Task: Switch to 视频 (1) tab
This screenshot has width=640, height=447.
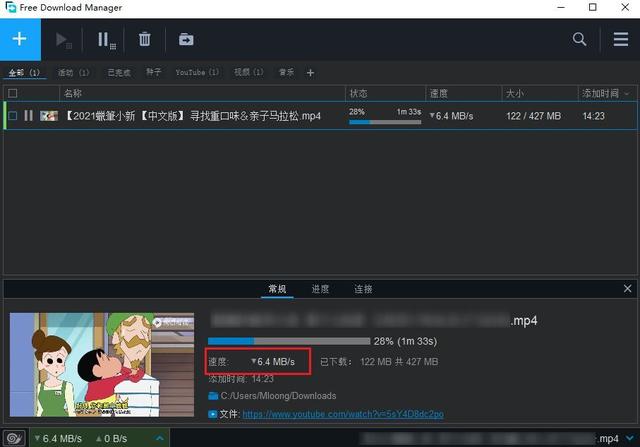Action: coord(249,72)
